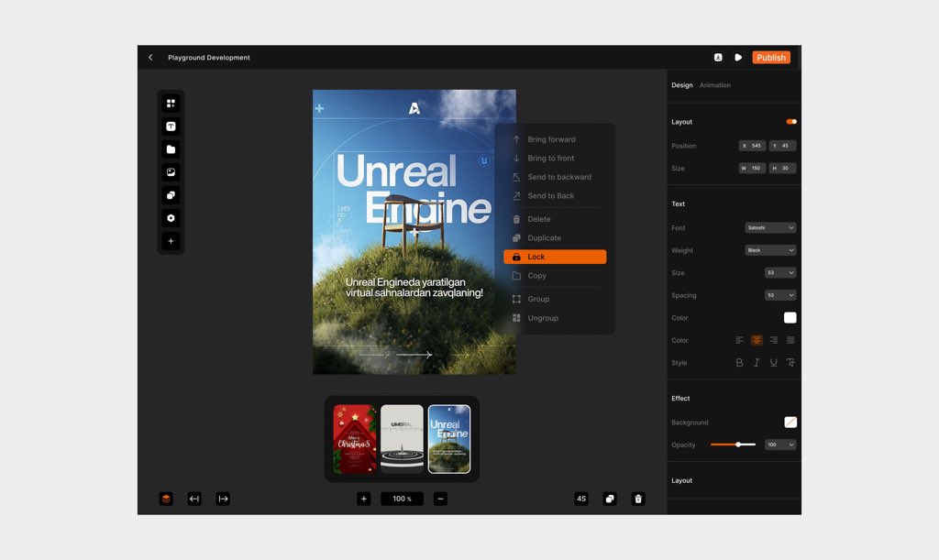Open the image tool in left toolbar

[x=171, y=172]
